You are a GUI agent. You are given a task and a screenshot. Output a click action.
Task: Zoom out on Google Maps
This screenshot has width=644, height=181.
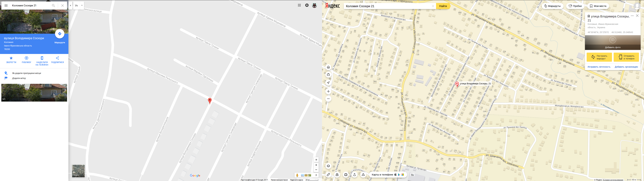316,170
